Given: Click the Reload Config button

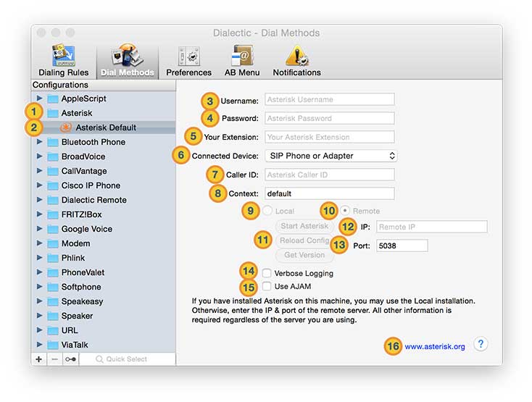Looking at the screenshot, I should click(x=304, y=240).
